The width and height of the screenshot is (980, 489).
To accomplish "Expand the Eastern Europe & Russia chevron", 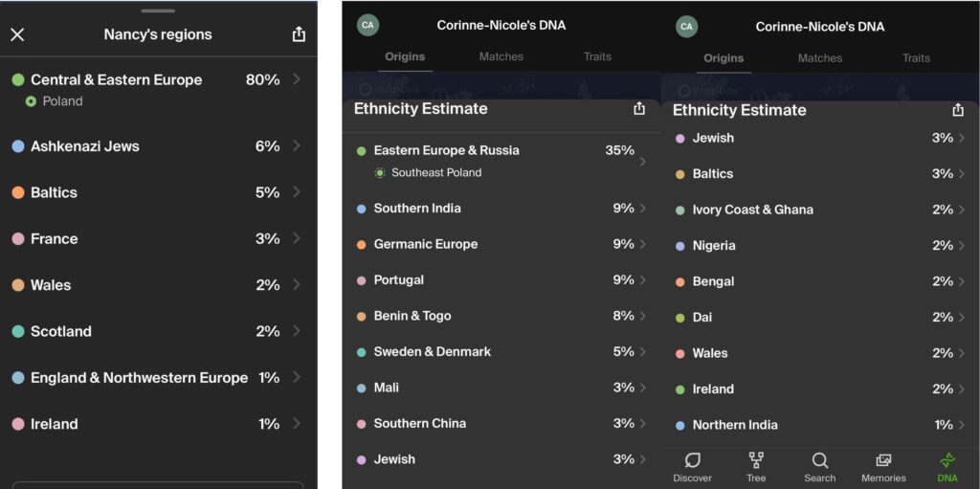I will point(643,162).
